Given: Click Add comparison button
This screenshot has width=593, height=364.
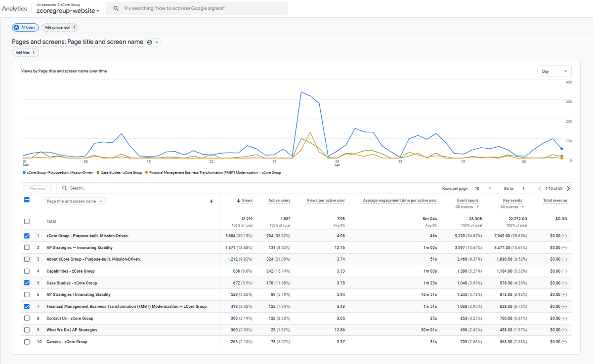Looking at the screenshot, I should (60, 27).
